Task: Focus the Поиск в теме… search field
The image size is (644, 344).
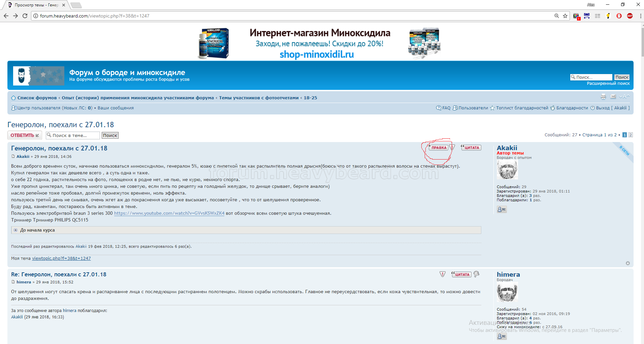Action: [73, 135]
